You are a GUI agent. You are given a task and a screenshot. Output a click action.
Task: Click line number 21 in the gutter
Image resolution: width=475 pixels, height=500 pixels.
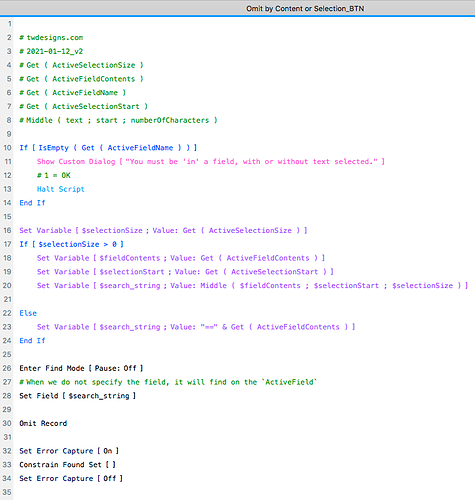[x=7, y=299]
